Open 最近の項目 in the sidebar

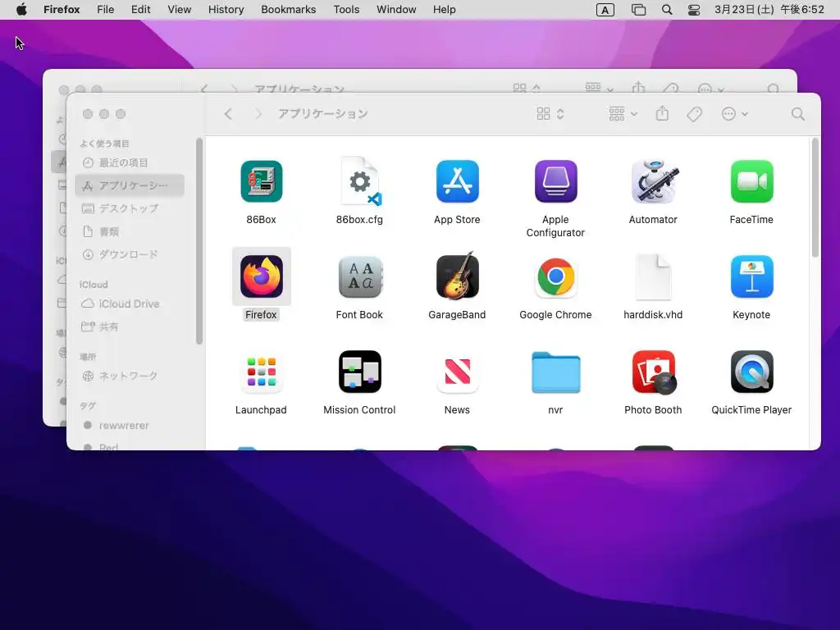click(x=130, y=162)
